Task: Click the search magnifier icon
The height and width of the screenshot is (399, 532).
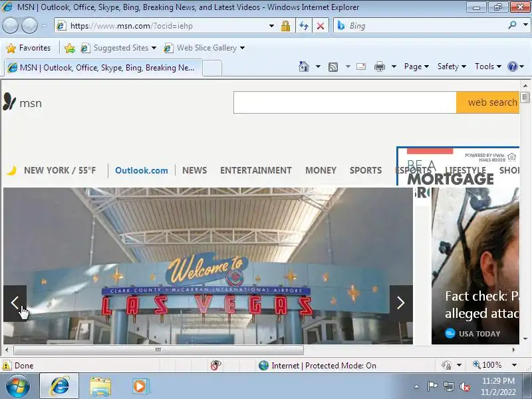Action: [x=512, y=25]
